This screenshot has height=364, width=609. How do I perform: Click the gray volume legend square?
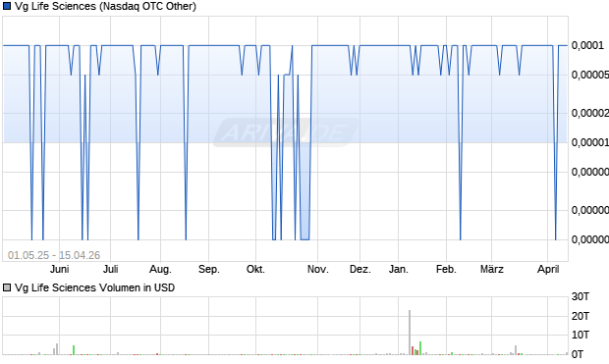pos(7,287)
